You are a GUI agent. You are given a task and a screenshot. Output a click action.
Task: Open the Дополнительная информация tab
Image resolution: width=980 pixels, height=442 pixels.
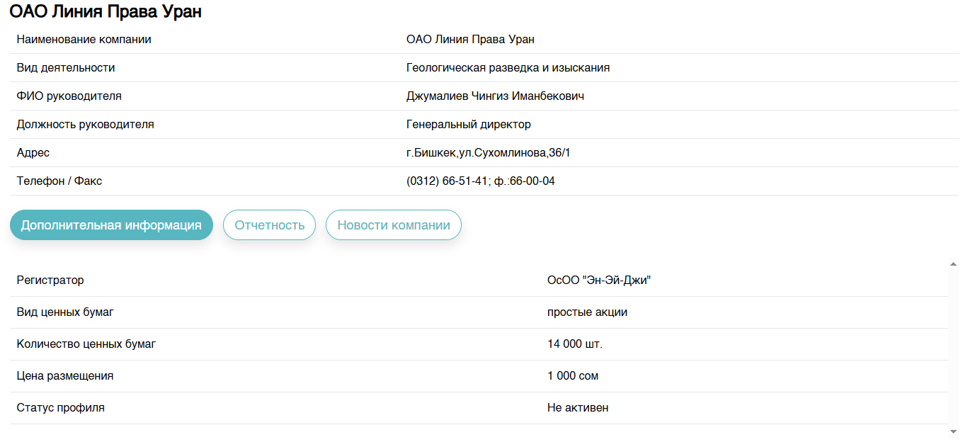[x=111, y=225]
